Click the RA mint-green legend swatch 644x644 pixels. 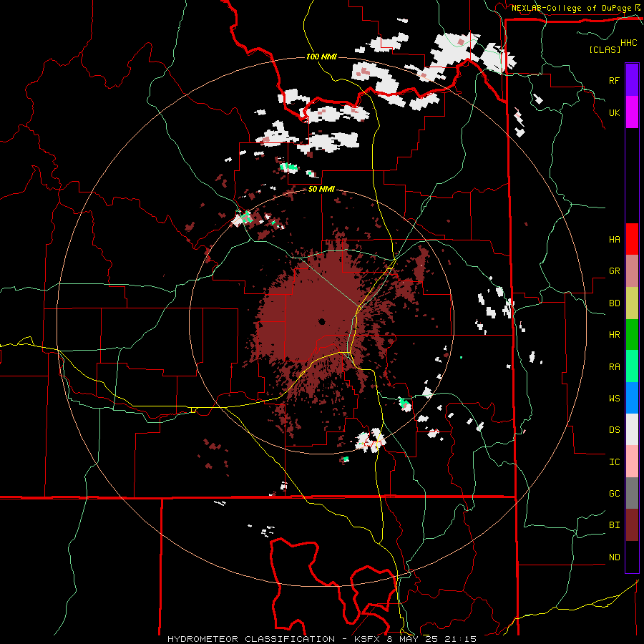[632, 366]
